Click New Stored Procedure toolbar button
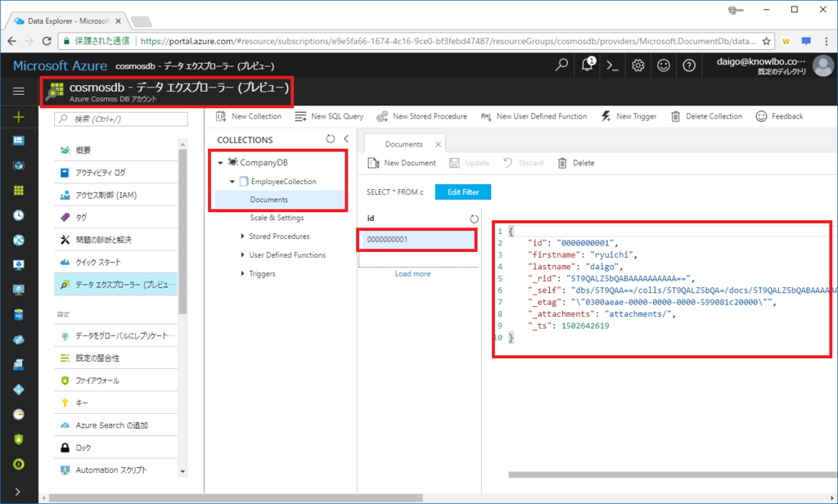 (421, 116)
